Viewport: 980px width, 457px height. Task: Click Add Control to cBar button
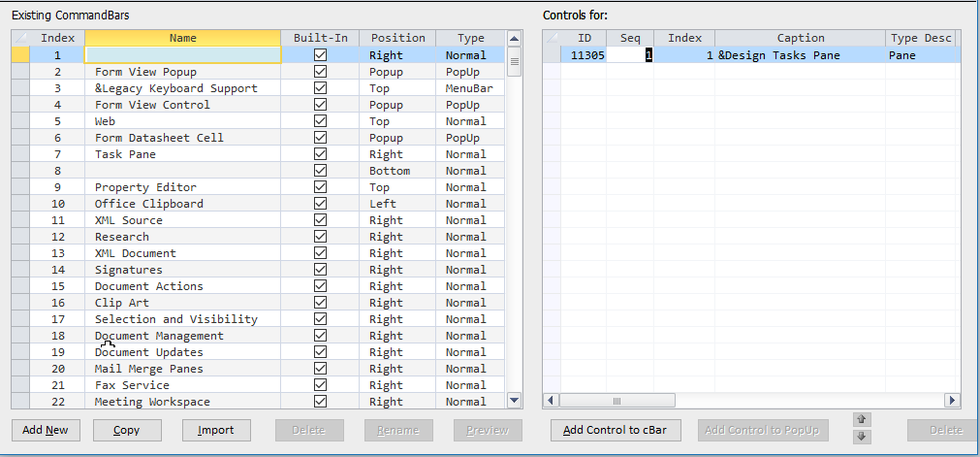tap(616, 430)
